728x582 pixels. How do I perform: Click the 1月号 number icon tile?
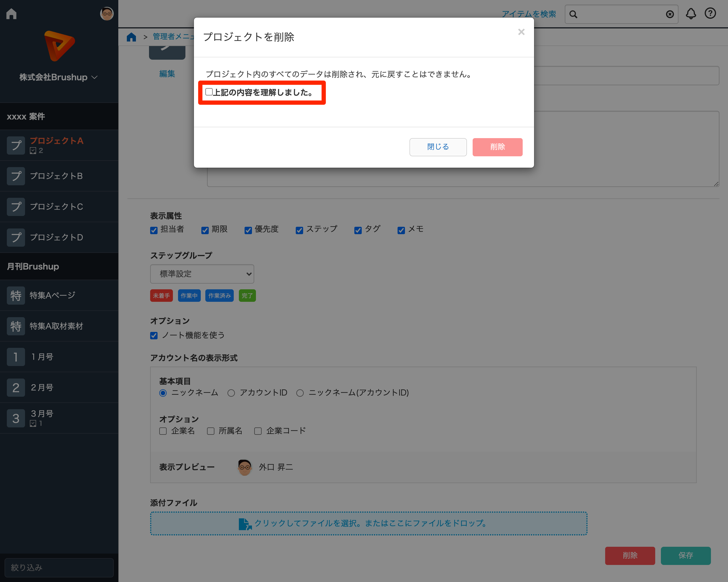(x=16, y=357)
